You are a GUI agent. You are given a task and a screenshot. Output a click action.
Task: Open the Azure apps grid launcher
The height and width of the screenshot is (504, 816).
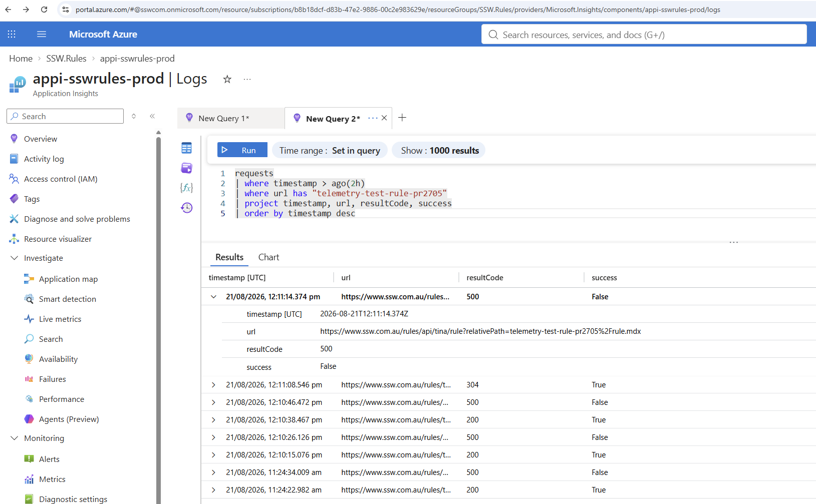pos(12,34)
